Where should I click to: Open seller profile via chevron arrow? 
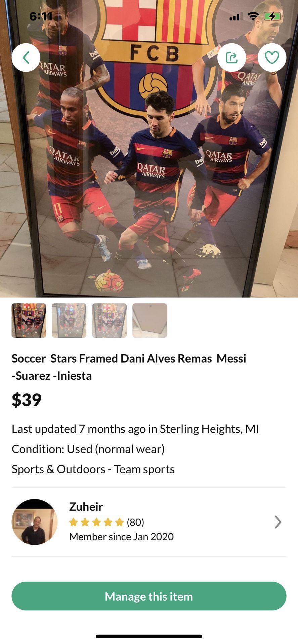278,522
